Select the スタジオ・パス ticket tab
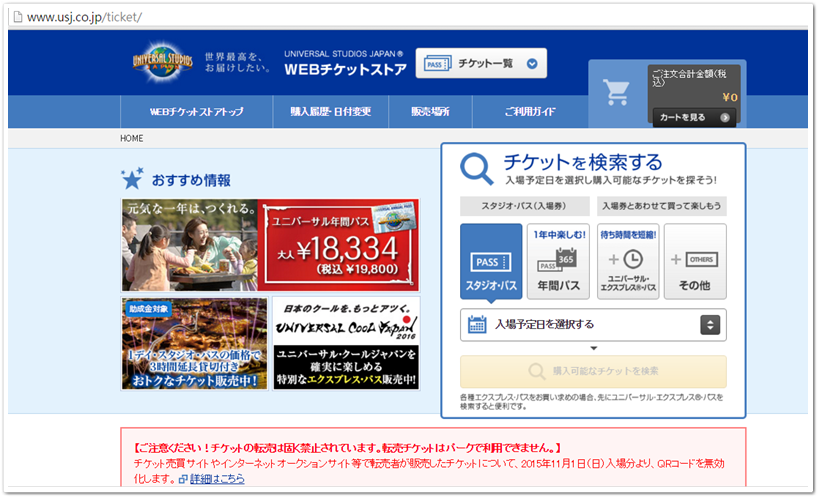819x498 pixels. (491, 261)
